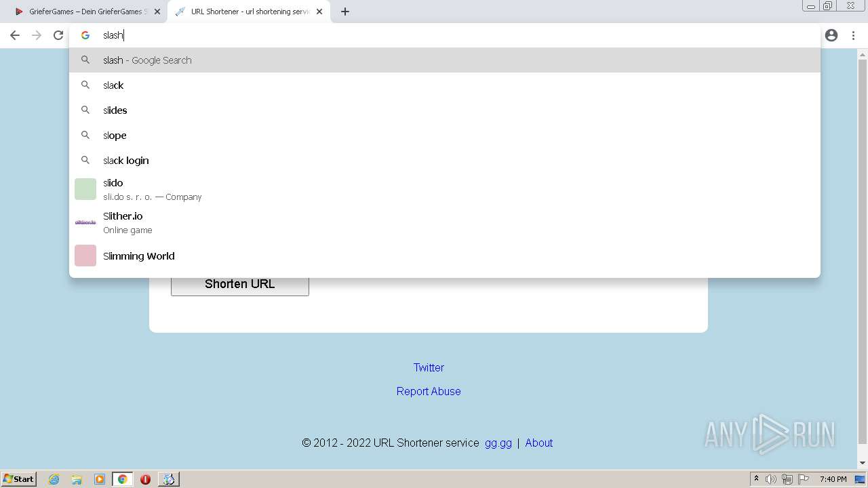Click the network tray icon

[787, 479]
